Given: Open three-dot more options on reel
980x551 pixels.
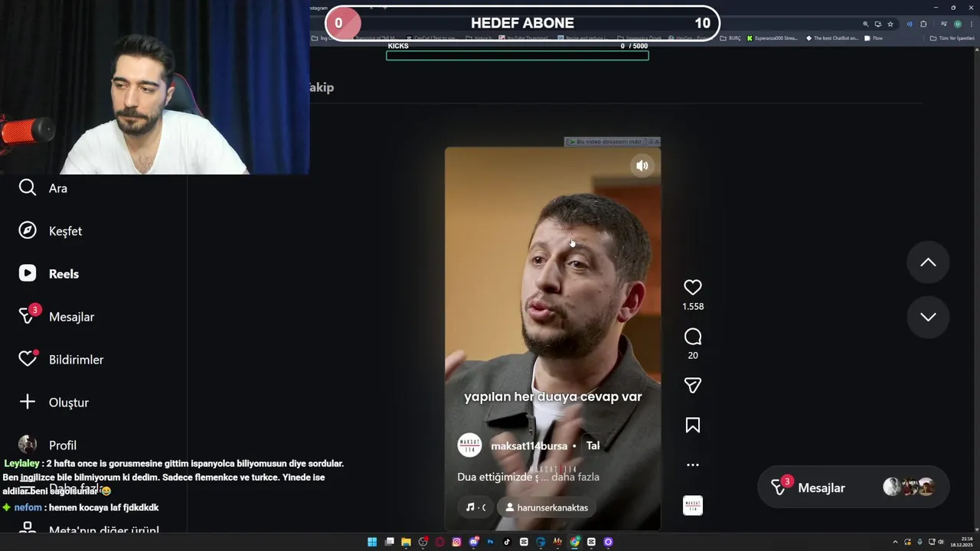Looking at the screenshot, I should tap(693, 465).
